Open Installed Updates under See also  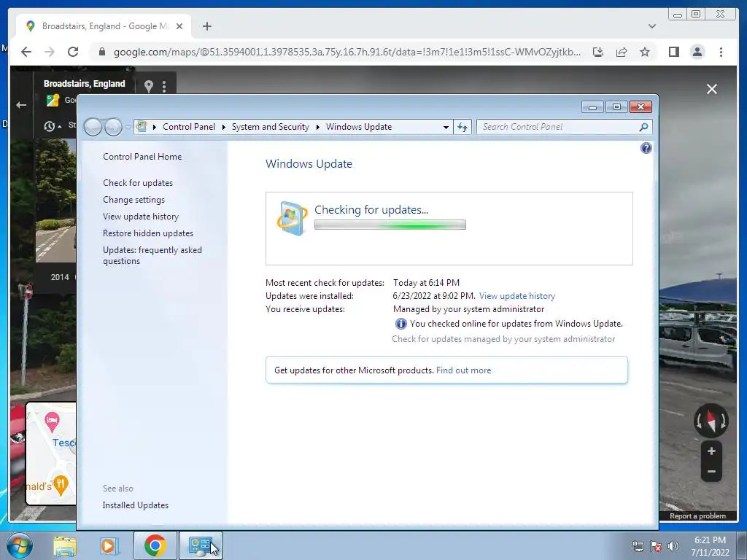click(135, 505)
